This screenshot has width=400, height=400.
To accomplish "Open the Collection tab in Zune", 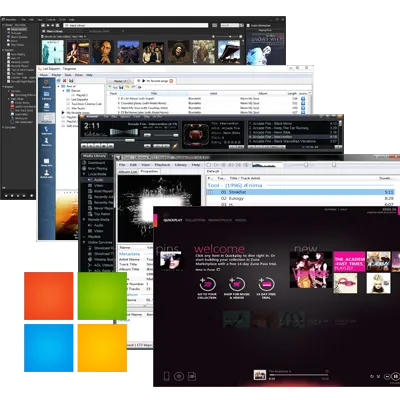I will click(195, 220).
